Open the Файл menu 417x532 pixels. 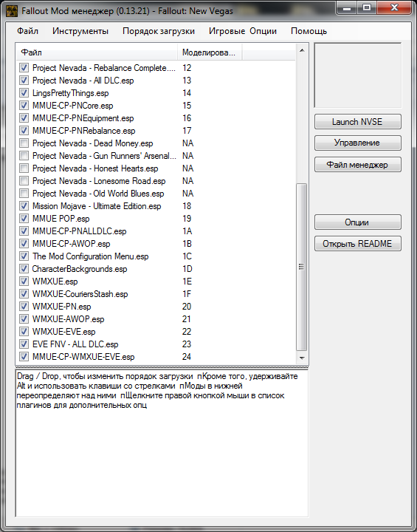point(27,31)
